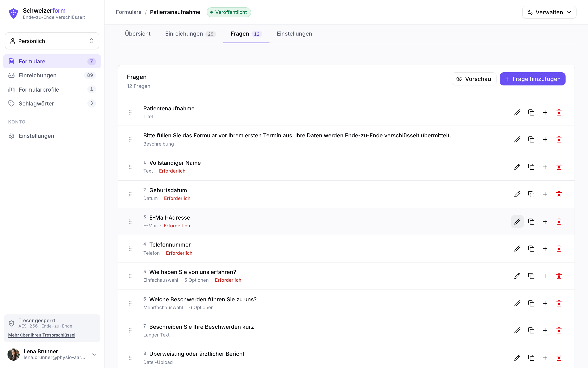Open Einreichungen in the sidebar

tap(52, 75)
